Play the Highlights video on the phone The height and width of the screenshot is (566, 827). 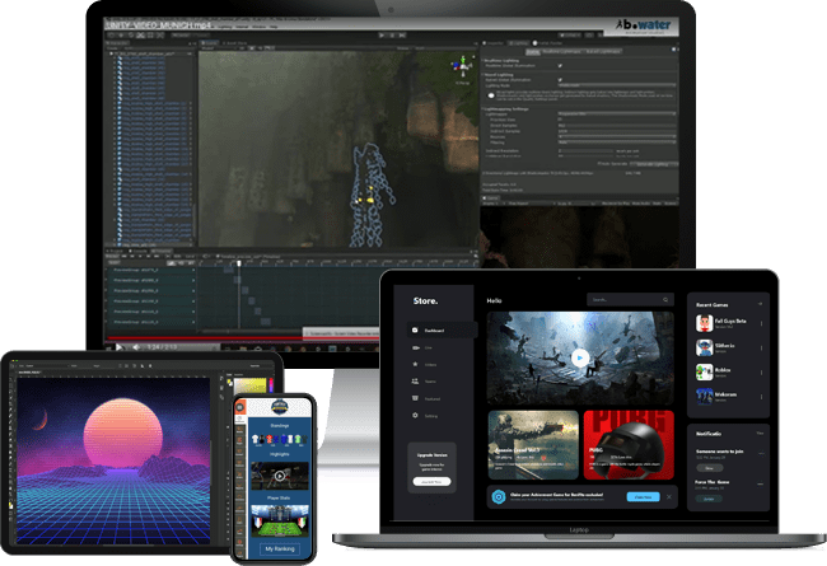click(x=280, y=476)
